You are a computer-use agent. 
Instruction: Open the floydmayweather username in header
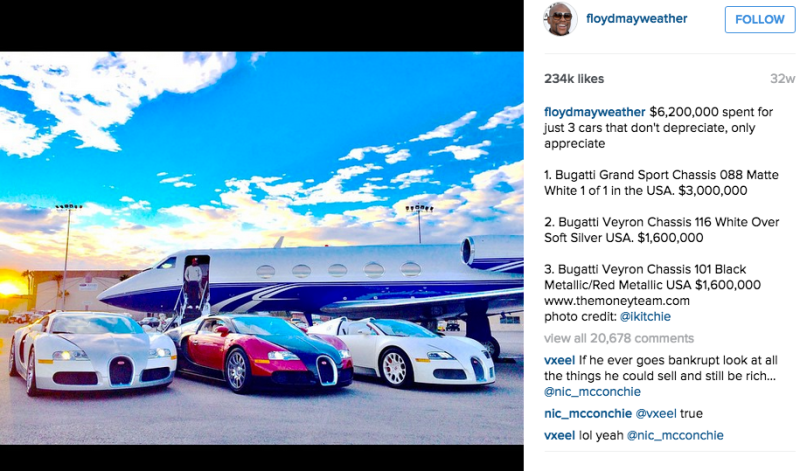point(636,19)
